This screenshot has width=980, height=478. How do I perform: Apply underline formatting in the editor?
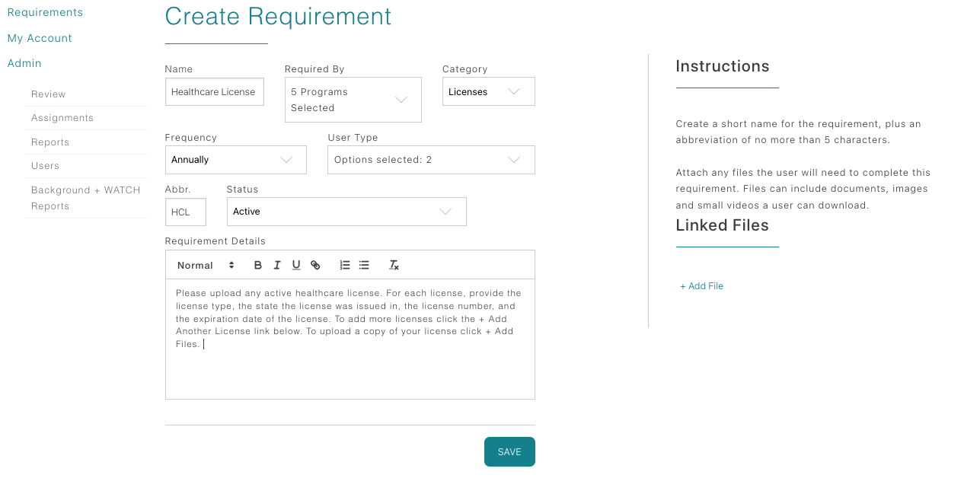[x=295, y=265]
